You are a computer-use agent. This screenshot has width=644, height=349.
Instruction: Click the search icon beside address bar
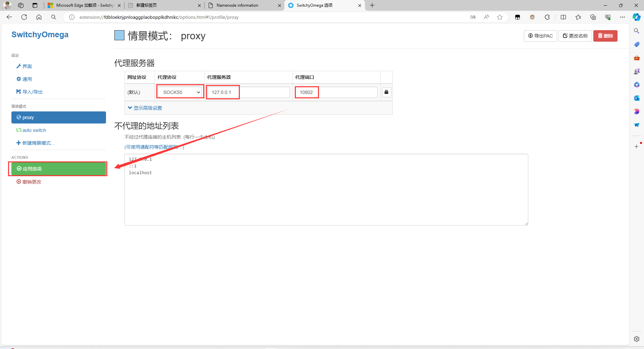pos(54,17)
